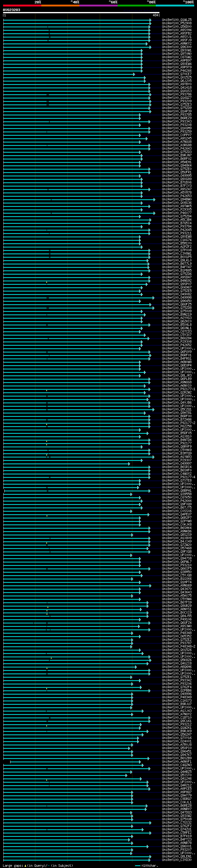Click the UniRef100_Q96300 label
197x868 pixels.
tap(177, 47)
